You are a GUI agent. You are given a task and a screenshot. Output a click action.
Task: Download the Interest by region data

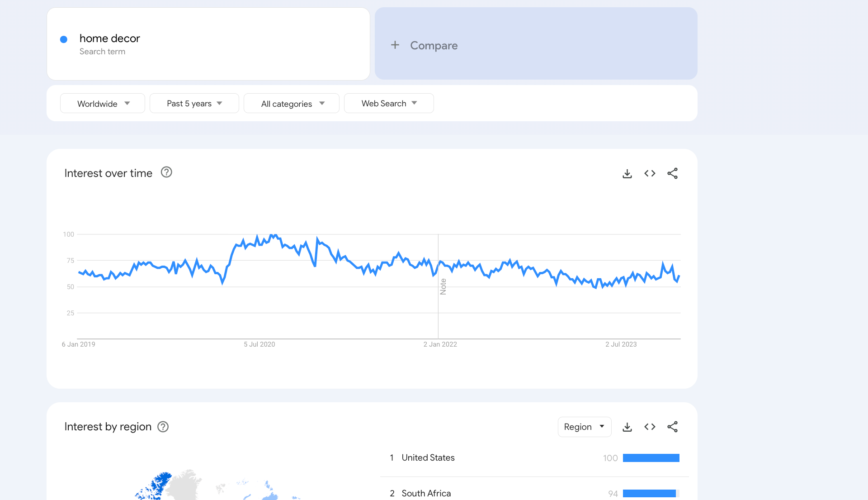627,427
